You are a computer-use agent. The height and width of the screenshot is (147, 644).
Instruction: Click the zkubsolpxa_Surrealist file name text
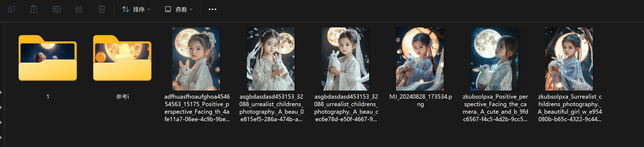tap(570, 108)
